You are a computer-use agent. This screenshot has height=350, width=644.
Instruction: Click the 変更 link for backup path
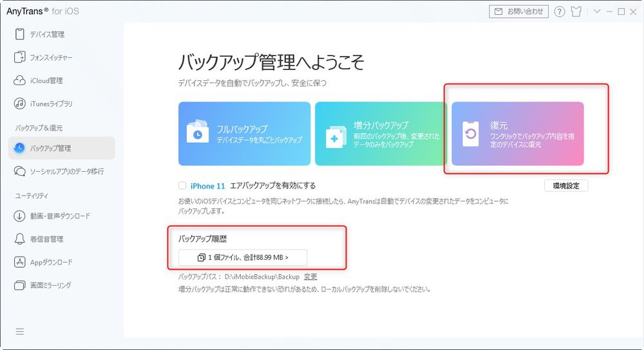coord(310,277)
